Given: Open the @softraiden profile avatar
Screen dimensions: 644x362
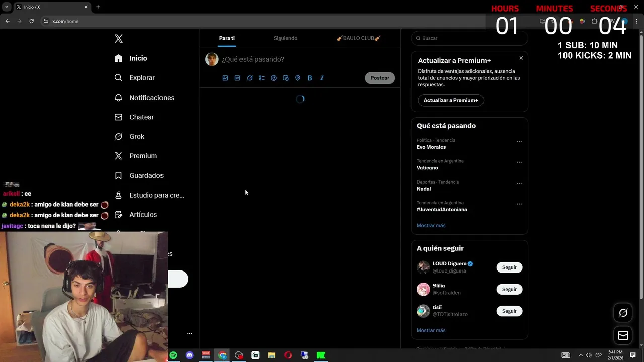Looking at the screenshot, I should pos(423,289).
